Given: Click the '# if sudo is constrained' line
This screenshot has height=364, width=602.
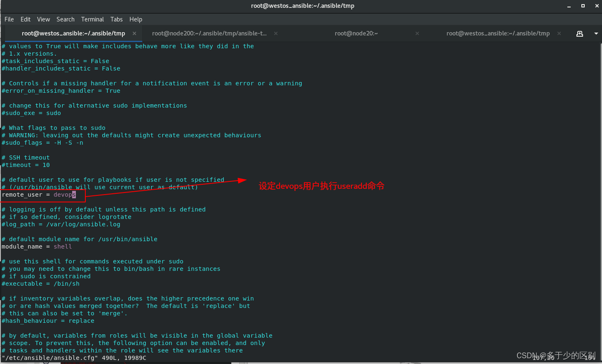Looking at the screenshot, I should (46, 276).
